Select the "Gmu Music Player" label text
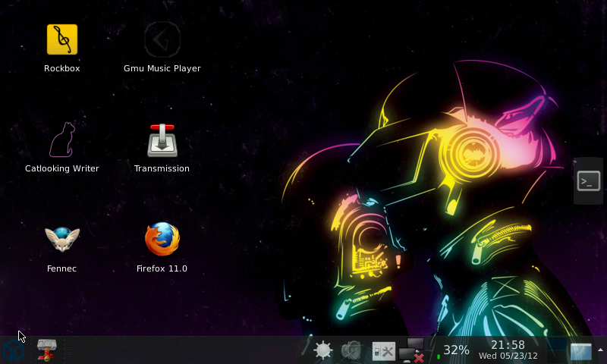 click(x=162, y=68)
